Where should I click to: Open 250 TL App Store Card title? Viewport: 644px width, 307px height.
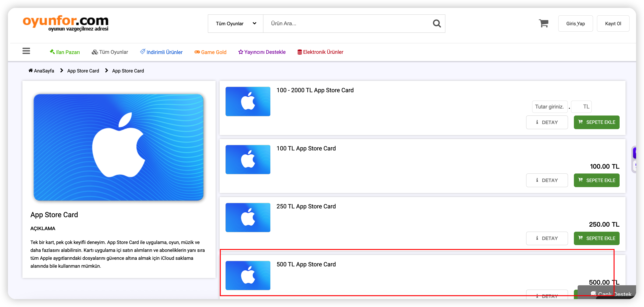(x=306, y=206)
